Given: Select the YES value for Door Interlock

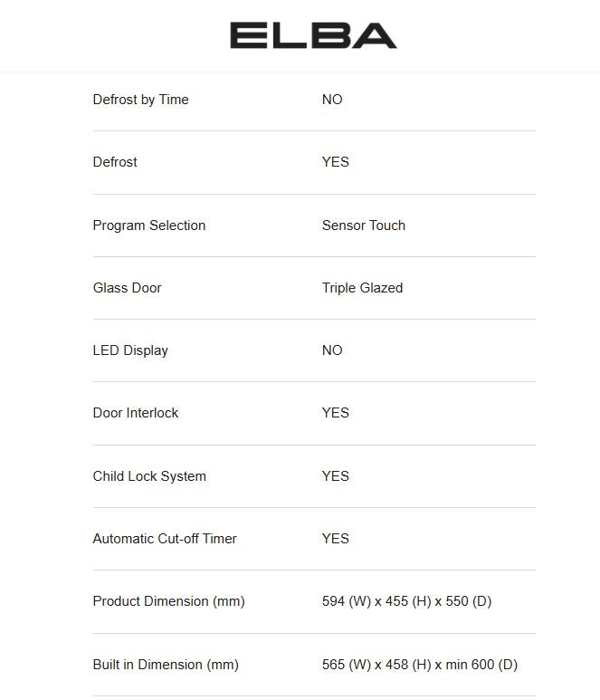Looking at the screenshot, I should pyautogui.click(x=335, y=413).
